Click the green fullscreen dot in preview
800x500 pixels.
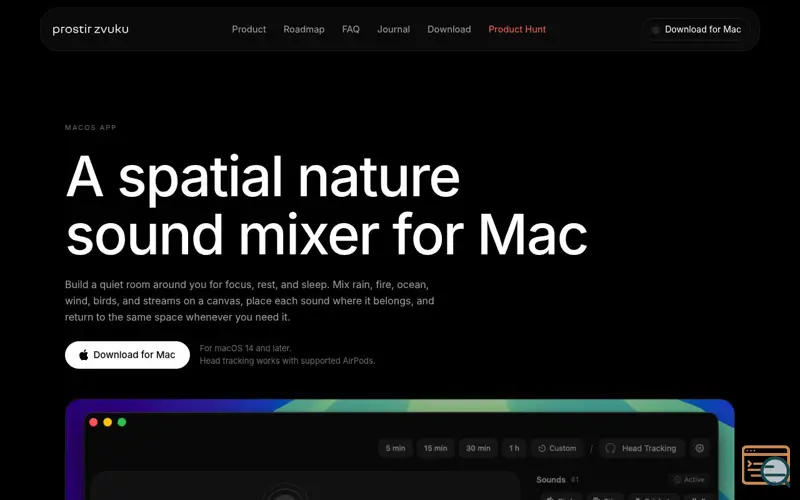point(122,422)
